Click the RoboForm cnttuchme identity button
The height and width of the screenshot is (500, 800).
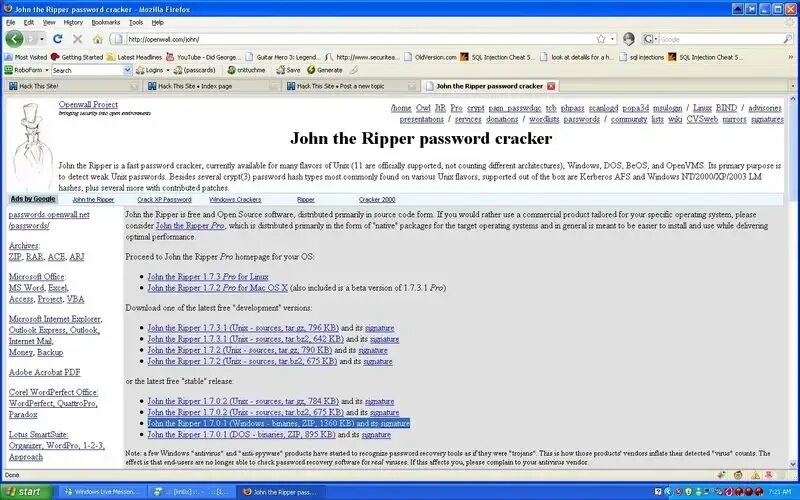point(246,70)
